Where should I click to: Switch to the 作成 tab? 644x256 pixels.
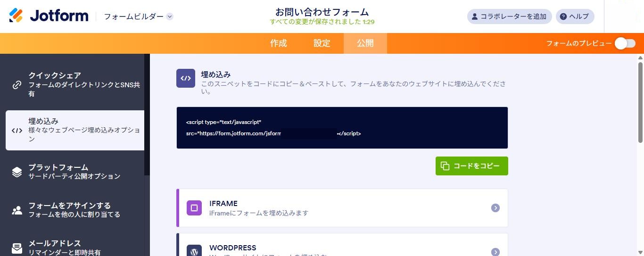point(279,43)
